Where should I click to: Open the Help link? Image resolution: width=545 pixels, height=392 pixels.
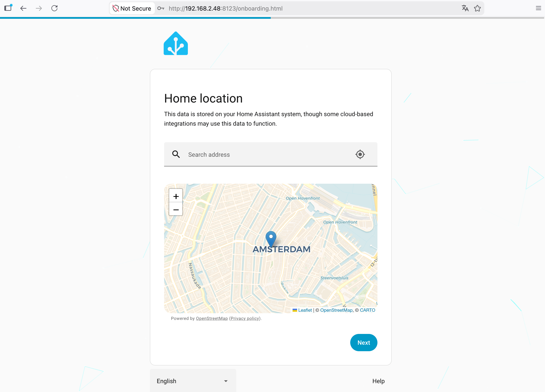click(379, 381)
